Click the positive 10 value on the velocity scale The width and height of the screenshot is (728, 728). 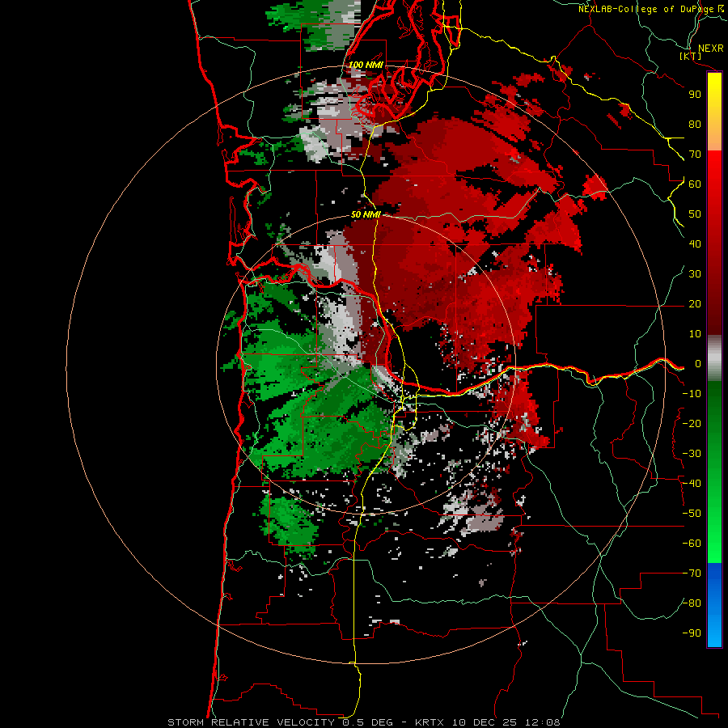coord(695,334)
